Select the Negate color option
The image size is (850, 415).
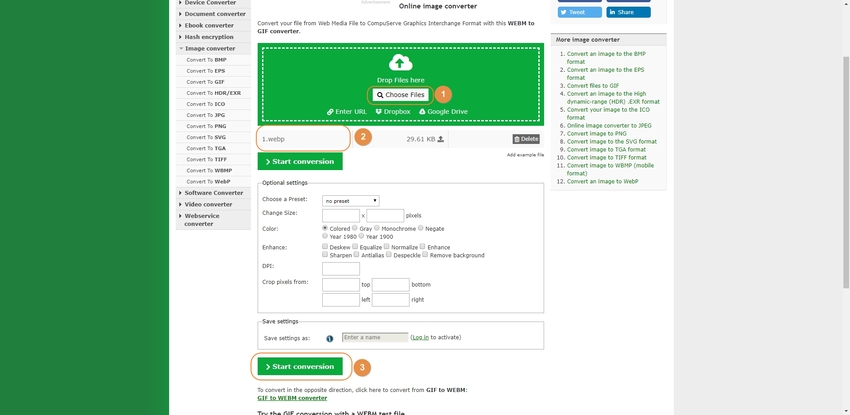421,228
